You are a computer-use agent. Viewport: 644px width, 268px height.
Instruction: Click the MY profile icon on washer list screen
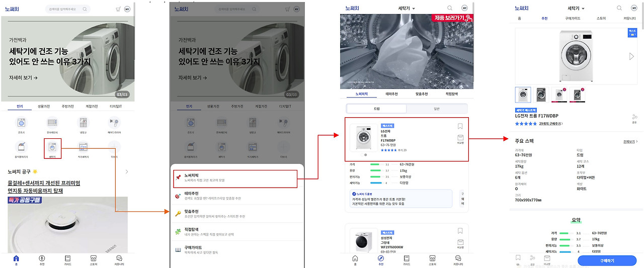(464, 8)
